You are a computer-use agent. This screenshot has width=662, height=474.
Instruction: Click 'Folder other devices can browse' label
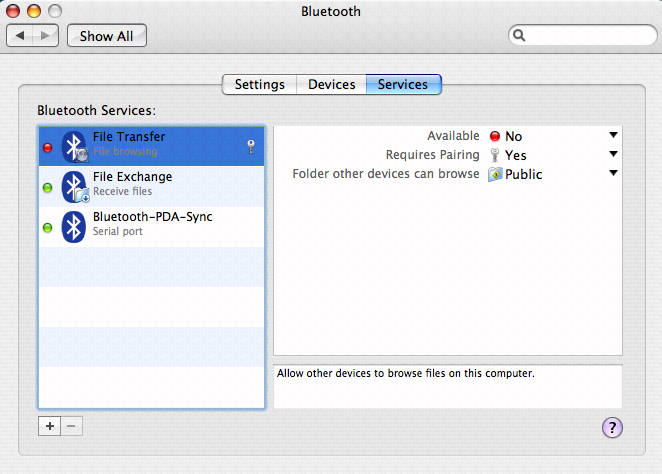[x=386, y=174]
